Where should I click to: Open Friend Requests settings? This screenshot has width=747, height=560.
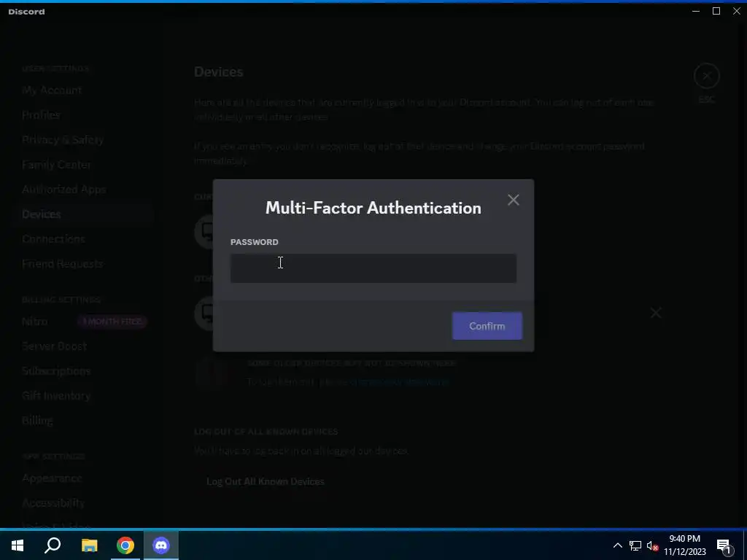tap(63, 263)
